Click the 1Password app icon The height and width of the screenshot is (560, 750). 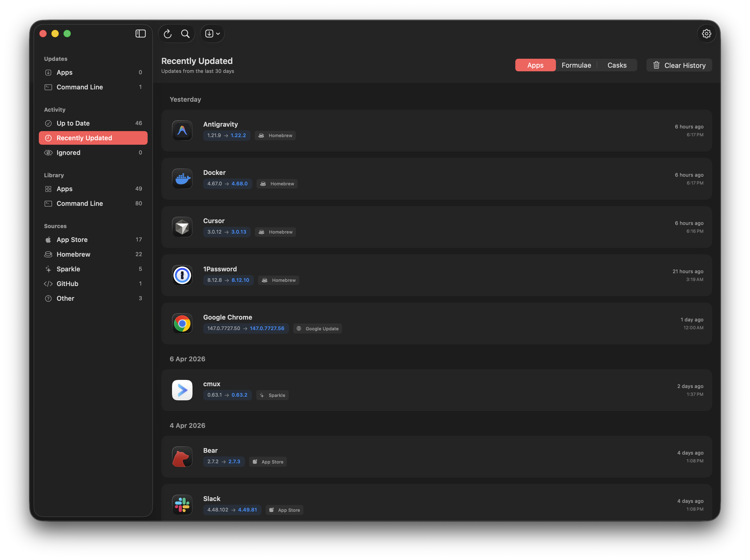pos(182,275)
